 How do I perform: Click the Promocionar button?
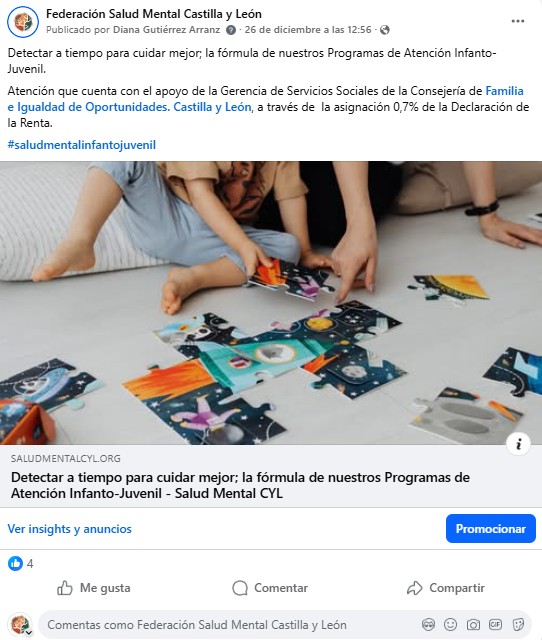[x=491, y=529]
